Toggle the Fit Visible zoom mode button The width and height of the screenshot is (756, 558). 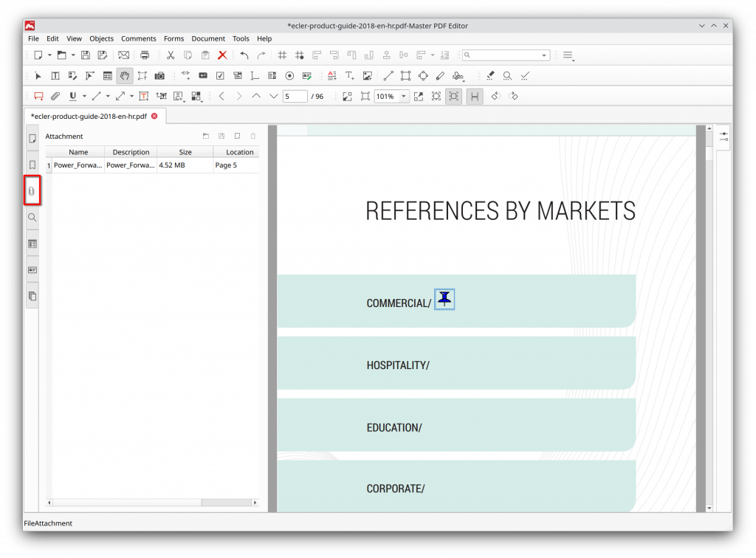coord(436,96)
